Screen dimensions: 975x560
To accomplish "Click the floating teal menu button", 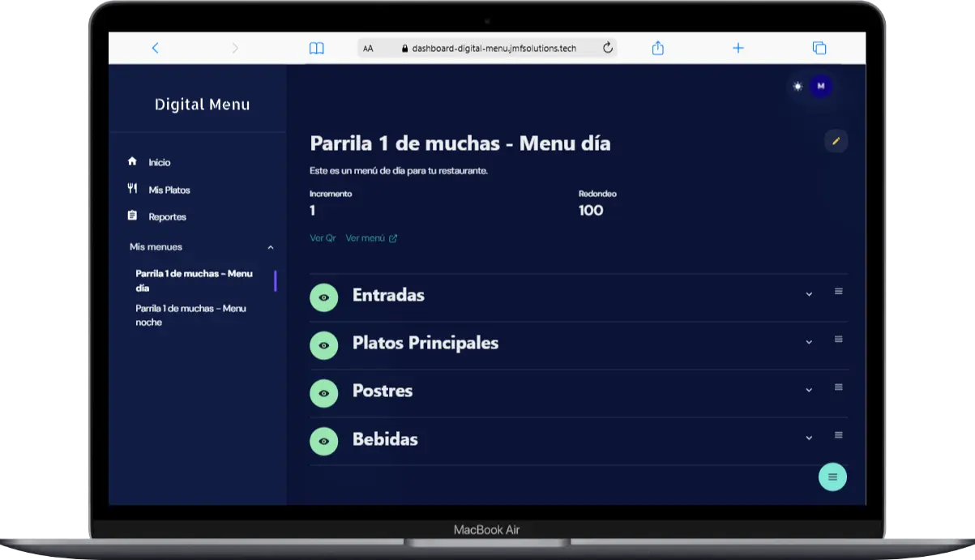I will coord(832,477).
